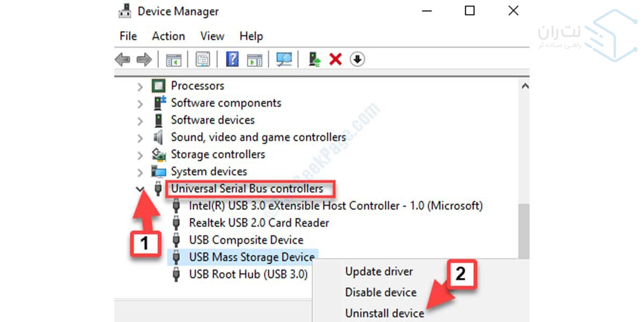Expand the System devices category
This screenshot has width=644, height=322.
coord(140,172)
